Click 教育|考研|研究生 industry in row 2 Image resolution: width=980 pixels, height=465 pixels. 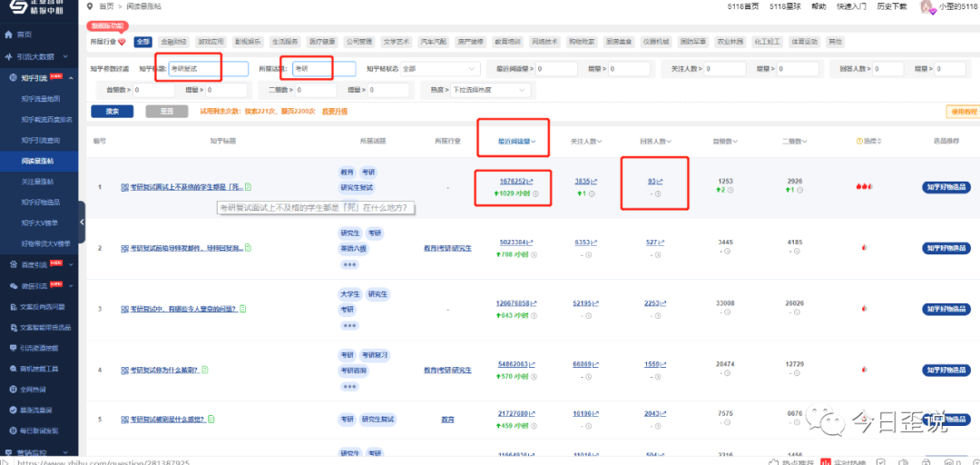447,248
